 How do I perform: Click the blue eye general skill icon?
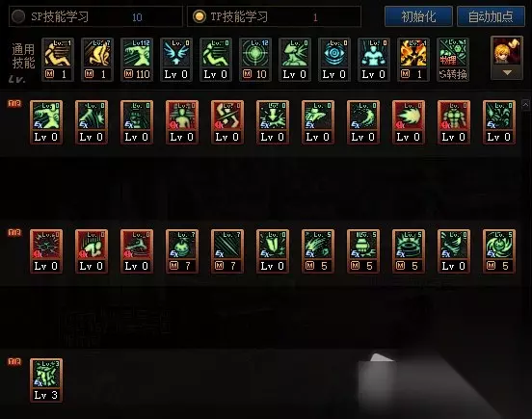click(x=334, y=60)
